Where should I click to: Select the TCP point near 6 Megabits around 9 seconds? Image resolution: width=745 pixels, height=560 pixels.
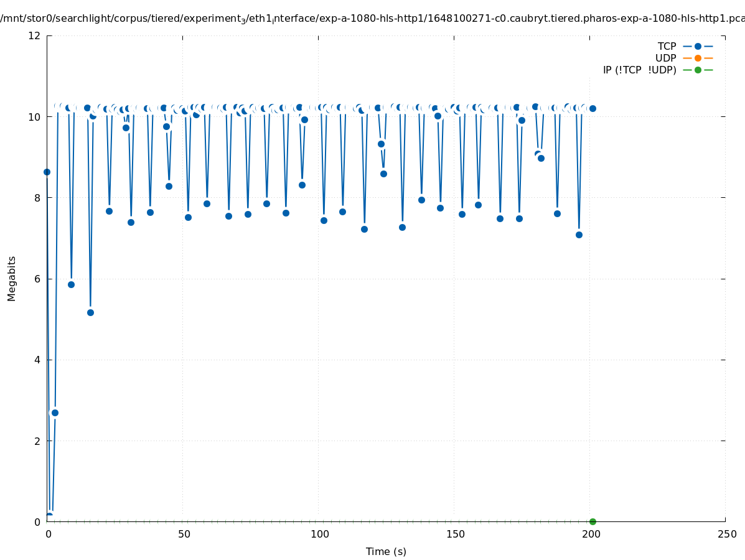[71, 284]
